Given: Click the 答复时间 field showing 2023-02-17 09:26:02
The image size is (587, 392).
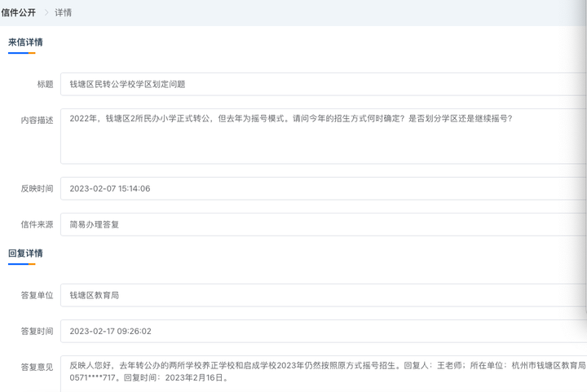Looking at the screenshot, I should pos(324,331).
